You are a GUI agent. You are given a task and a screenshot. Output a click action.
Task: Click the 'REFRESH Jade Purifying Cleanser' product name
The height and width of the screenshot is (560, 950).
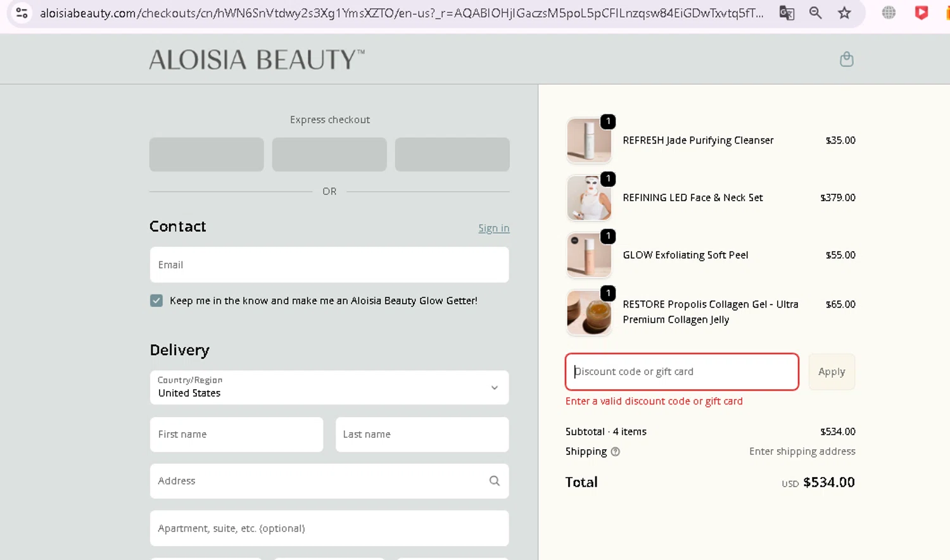coord(698,140)
